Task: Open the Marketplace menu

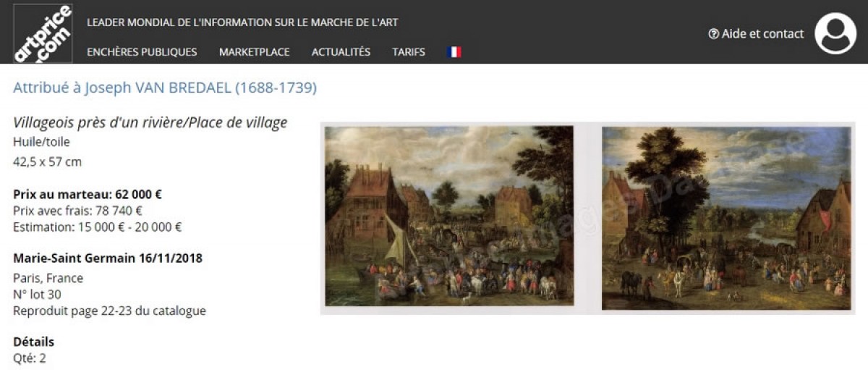Action: tap(255, 52)
